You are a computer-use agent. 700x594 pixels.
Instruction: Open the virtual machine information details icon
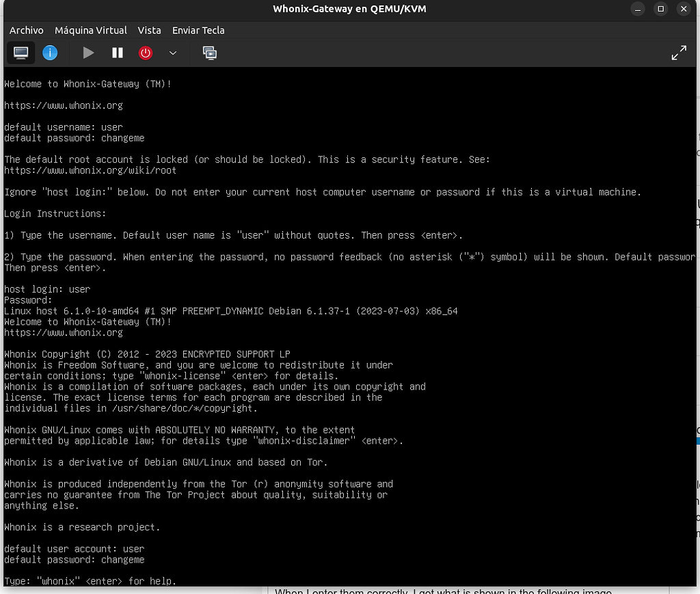click(50, 52)
